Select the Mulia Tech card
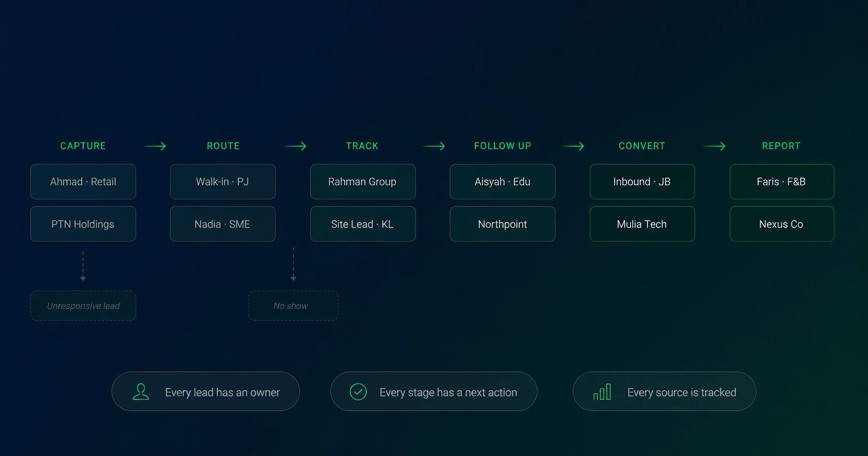The height and width of the screenshot is (456, 868). [642, 224]
